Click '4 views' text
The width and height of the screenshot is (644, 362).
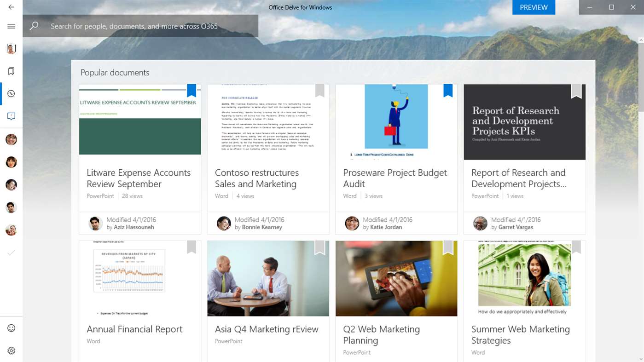point(245,196)
